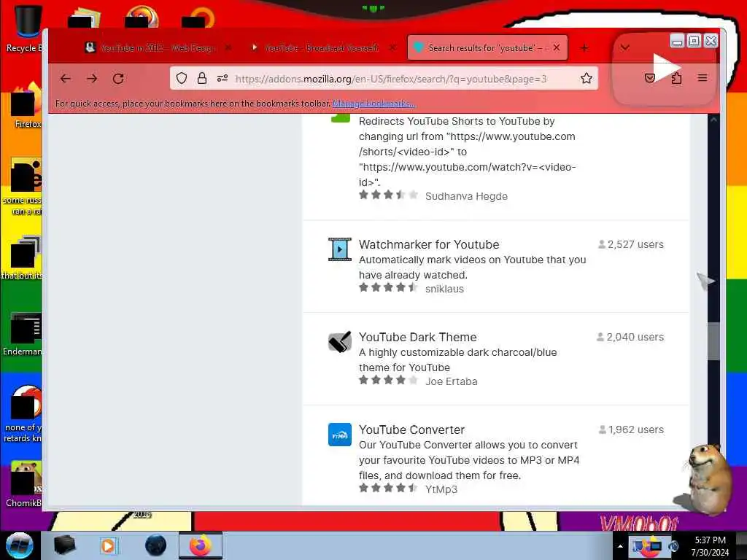Show hidden system tray icons arrow
Viewport: 747px width, 560px height.
[620, 546]
